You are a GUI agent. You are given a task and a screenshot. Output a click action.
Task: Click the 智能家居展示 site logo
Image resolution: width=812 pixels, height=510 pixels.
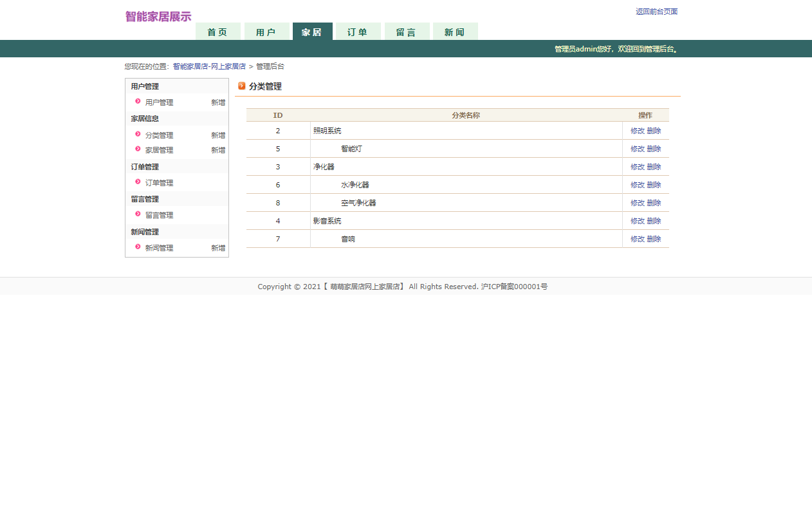[x=156, y=15]
